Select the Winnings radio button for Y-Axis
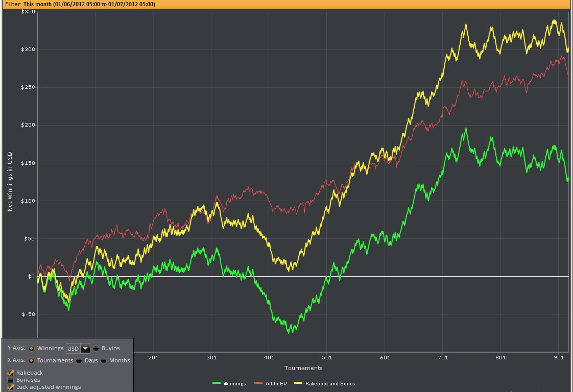 click(x=31, y=348)
